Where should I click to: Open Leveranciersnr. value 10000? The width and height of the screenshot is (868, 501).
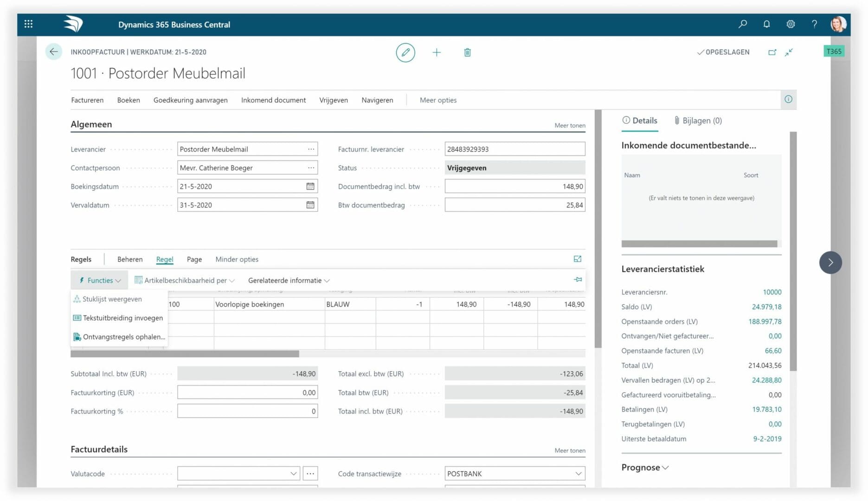point(772,292)
